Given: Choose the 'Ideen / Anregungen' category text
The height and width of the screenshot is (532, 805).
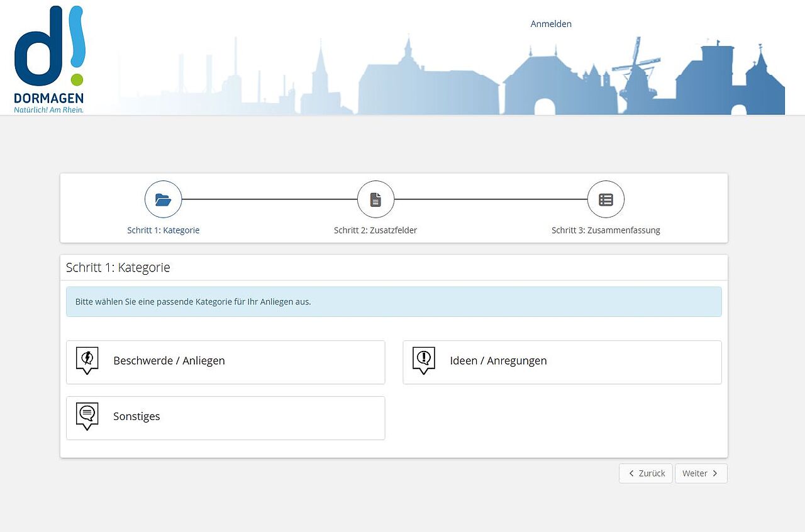Looking at the screenshot, I should (498, 361).
